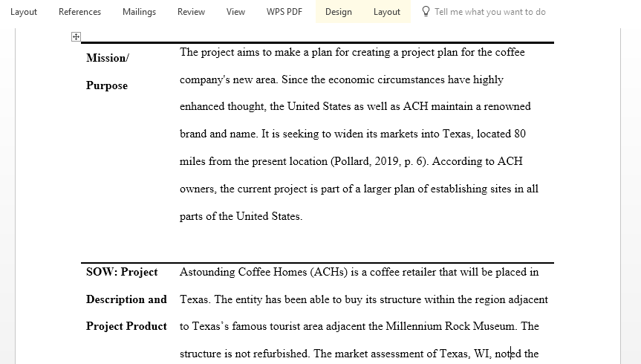Viewport: 641px width, 364px height.
Task: Click the table move handle icon
Action: point(76,37)
